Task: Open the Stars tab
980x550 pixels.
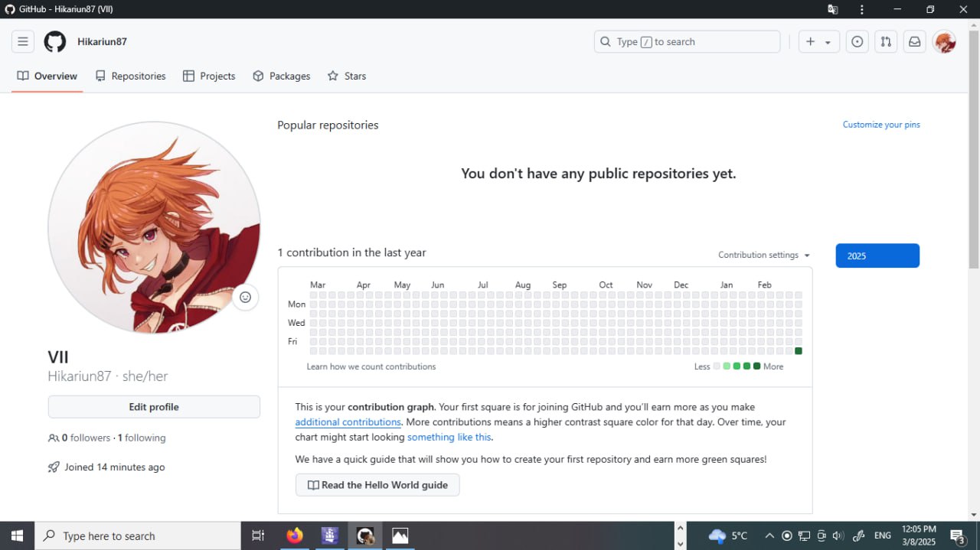Action: click(x=347, y=76)
